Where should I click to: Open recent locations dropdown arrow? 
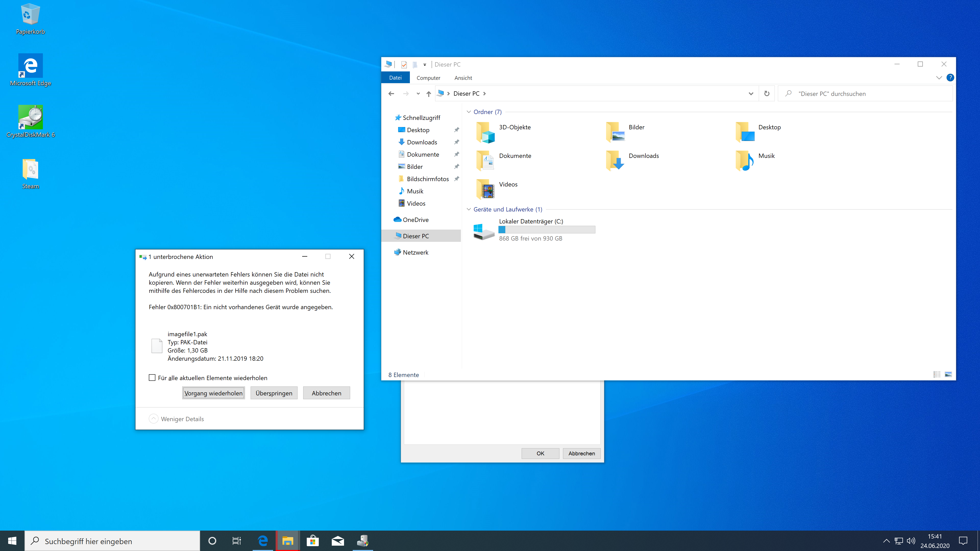(418, 94)
